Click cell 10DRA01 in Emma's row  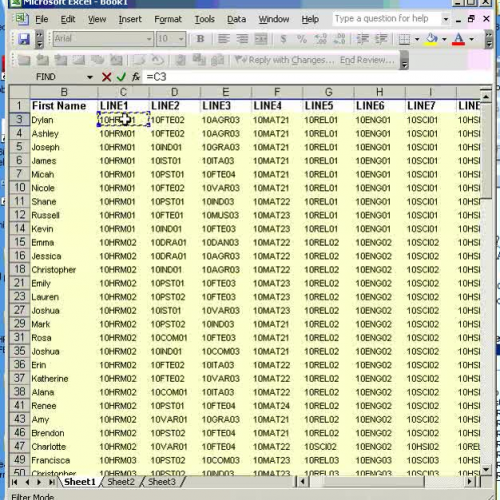[x=174, y=242]
